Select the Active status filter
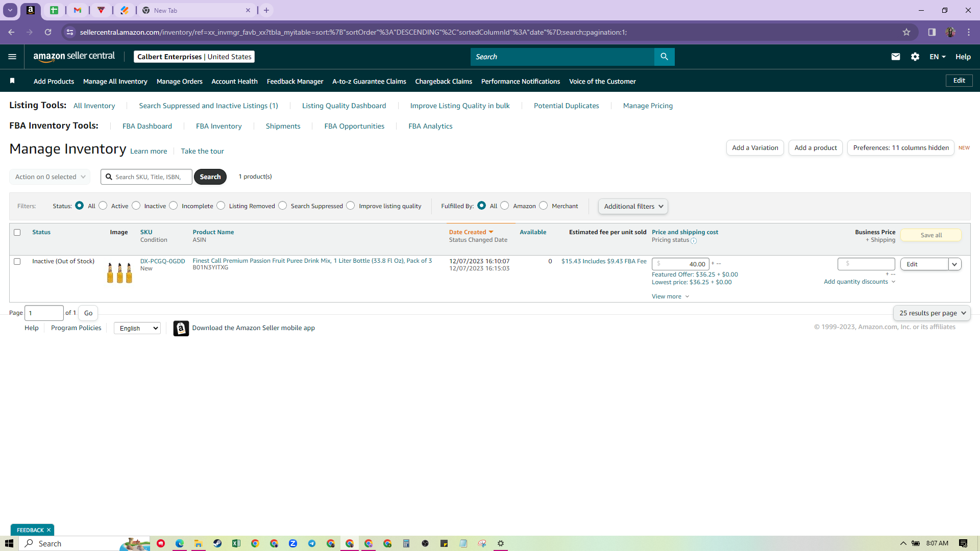980x551 pixels. tap(103, 206)
